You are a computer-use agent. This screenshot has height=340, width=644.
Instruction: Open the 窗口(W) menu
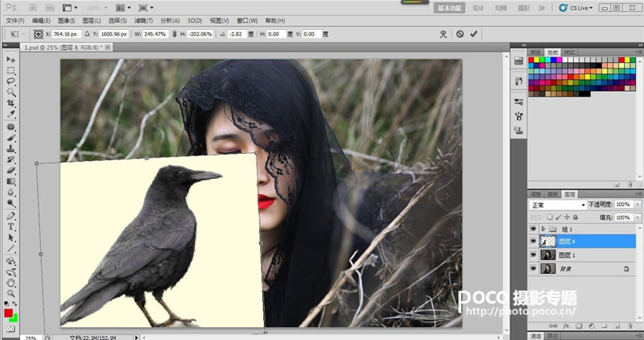tap(247, 21)
